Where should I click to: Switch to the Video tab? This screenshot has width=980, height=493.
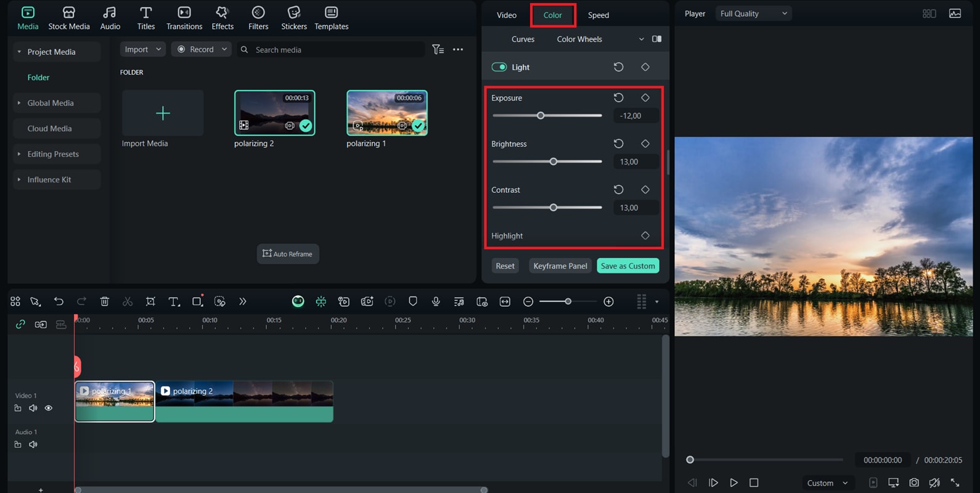[x=507, y=15]
